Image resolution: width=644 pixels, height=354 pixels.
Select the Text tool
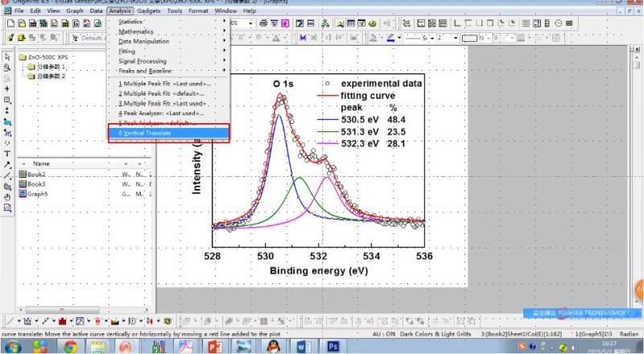pyautogui.click(x=7, y=154)
